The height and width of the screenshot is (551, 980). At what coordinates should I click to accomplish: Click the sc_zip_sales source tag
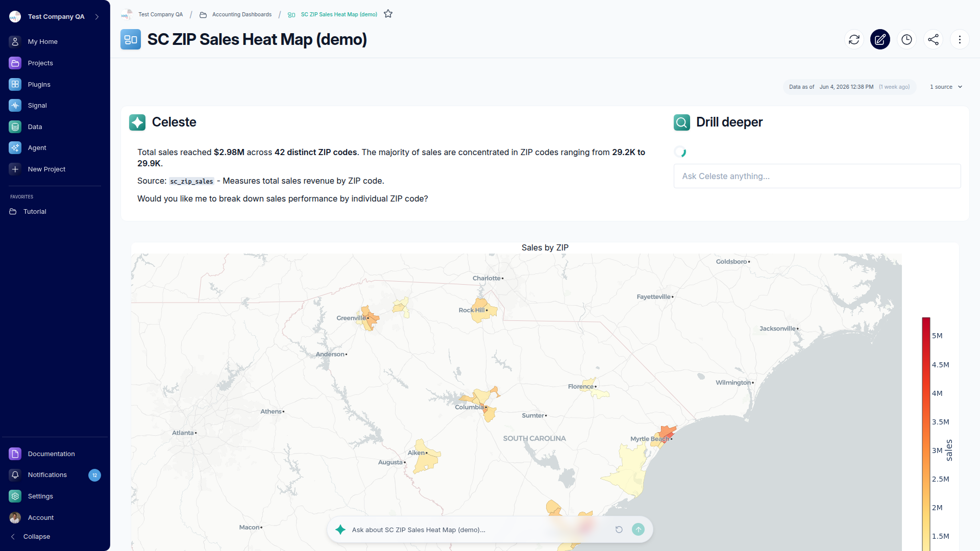coord(191,181)
